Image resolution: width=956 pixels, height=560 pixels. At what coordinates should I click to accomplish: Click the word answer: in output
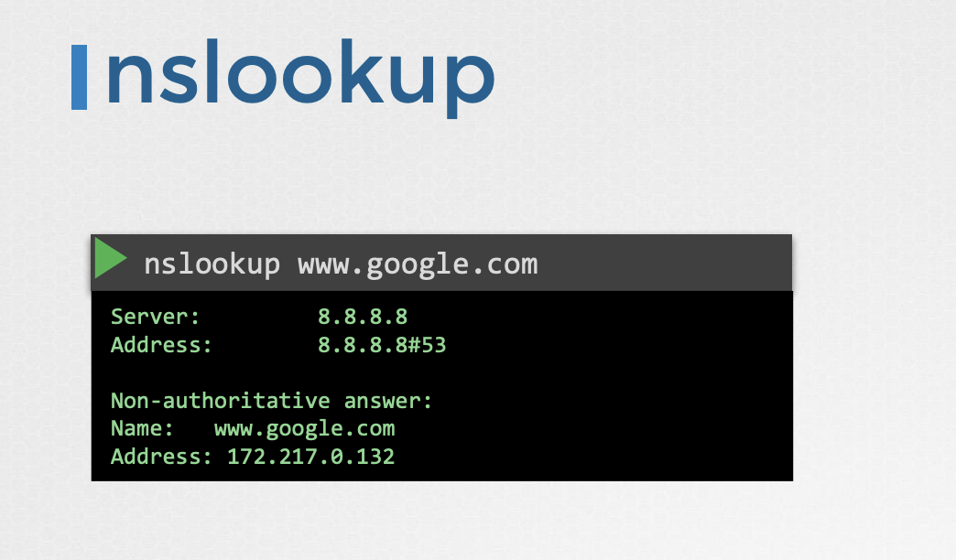[x=387, y=401]
